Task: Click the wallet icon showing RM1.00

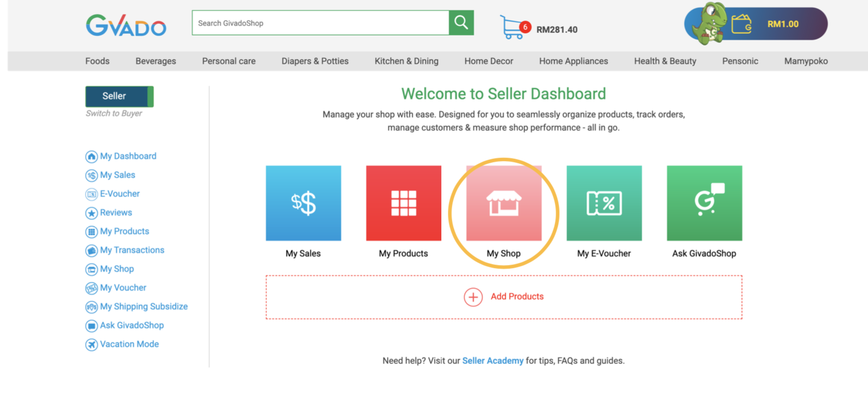Action: (741, 24)
